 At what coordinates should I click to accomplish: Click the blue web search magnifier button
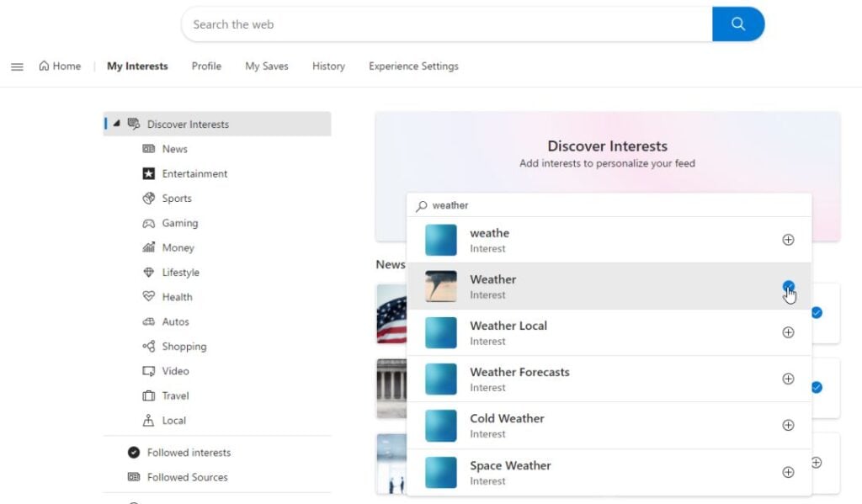point(737,24)
